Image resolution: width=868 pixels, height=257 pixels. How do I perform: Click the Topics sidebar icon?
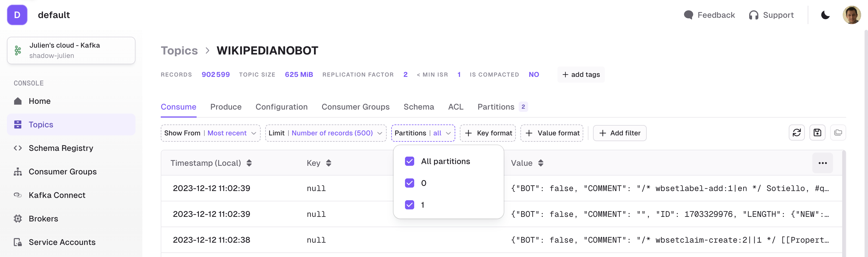pos(18,124)
